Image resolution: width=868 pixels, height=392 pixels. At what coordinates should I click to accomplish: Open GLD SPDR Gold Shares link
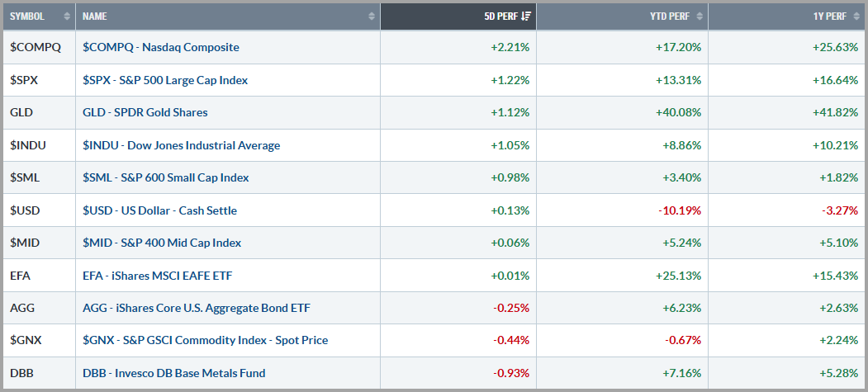pos(145,112)
